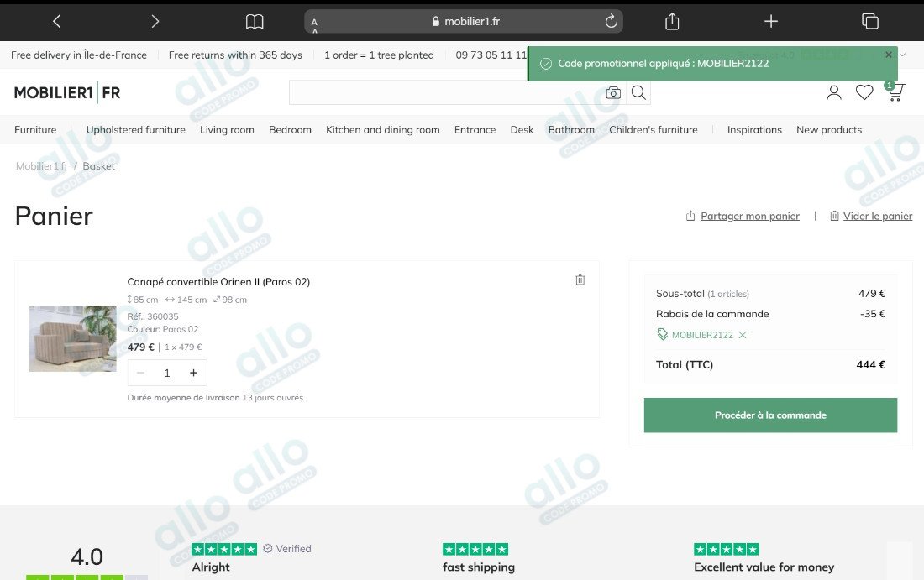This screenshot has height=580, width=924.
Task: Click Free delivery in Île-de-France text
Action: tap(79, 55)
